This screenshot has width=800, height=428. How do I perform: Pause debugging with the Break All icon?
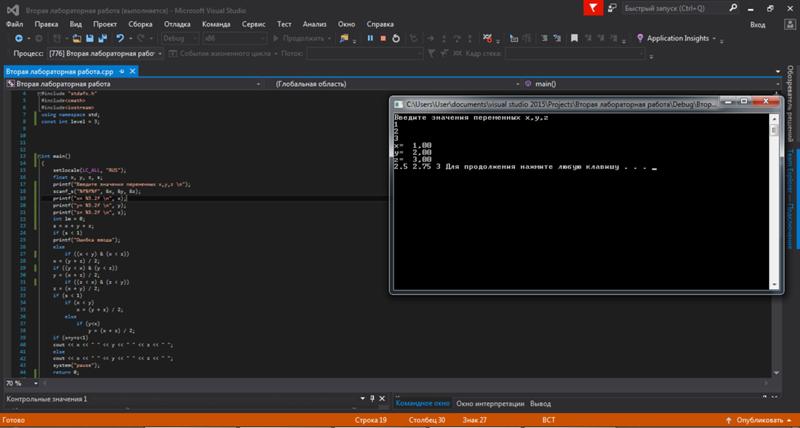(370, 38)
